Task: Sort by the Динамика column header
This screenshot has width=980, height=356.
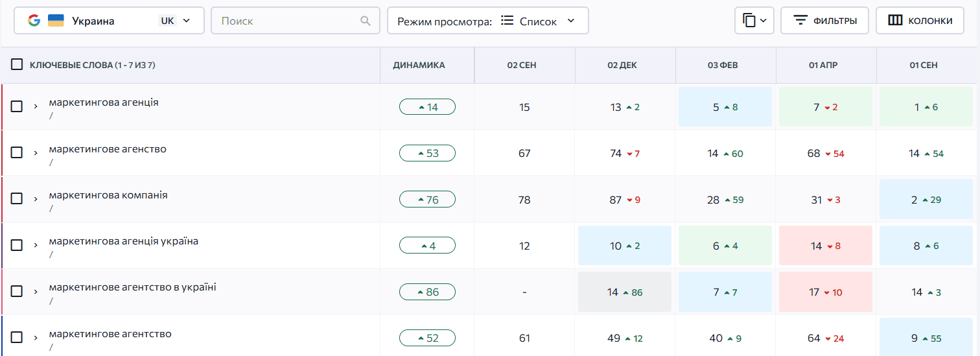Action: coord(419,65)
